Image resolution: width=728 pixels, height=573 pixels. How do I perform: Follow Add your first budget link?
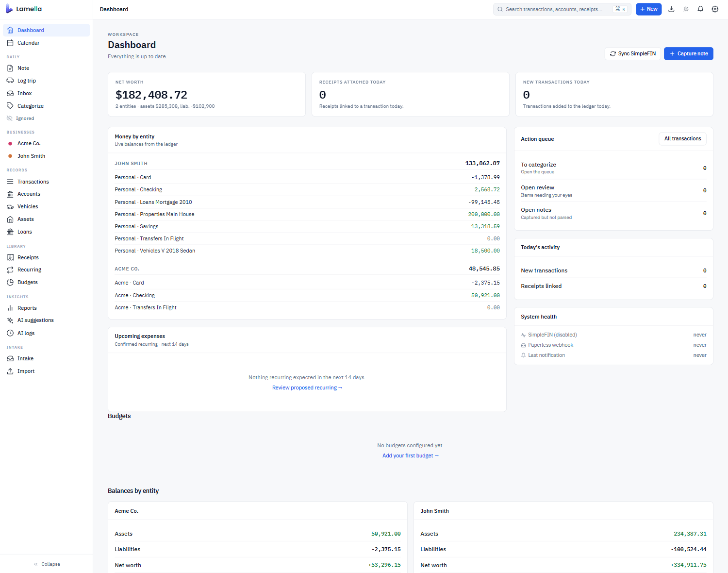click(x=411, y=455)
